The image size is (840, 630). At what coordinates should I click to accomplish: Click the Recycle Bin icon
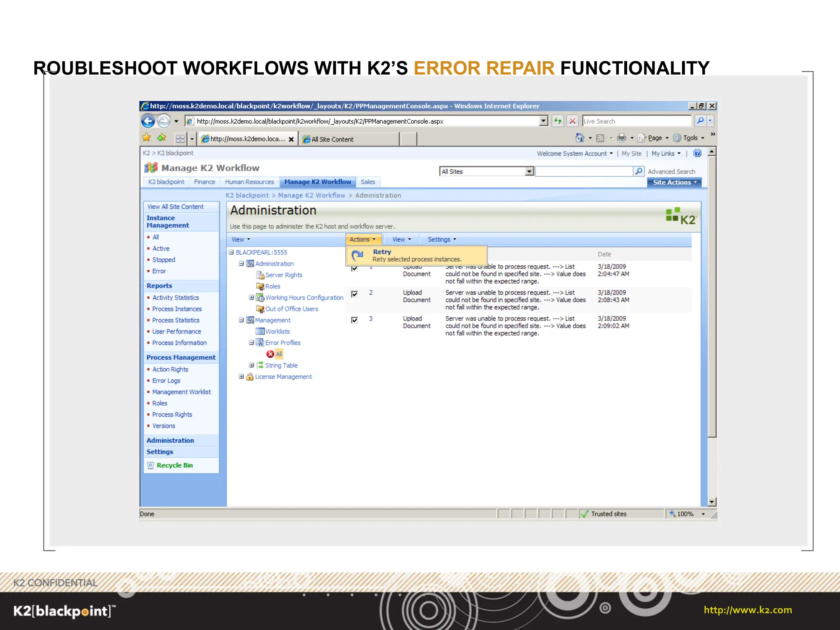(x=151, y=465)
